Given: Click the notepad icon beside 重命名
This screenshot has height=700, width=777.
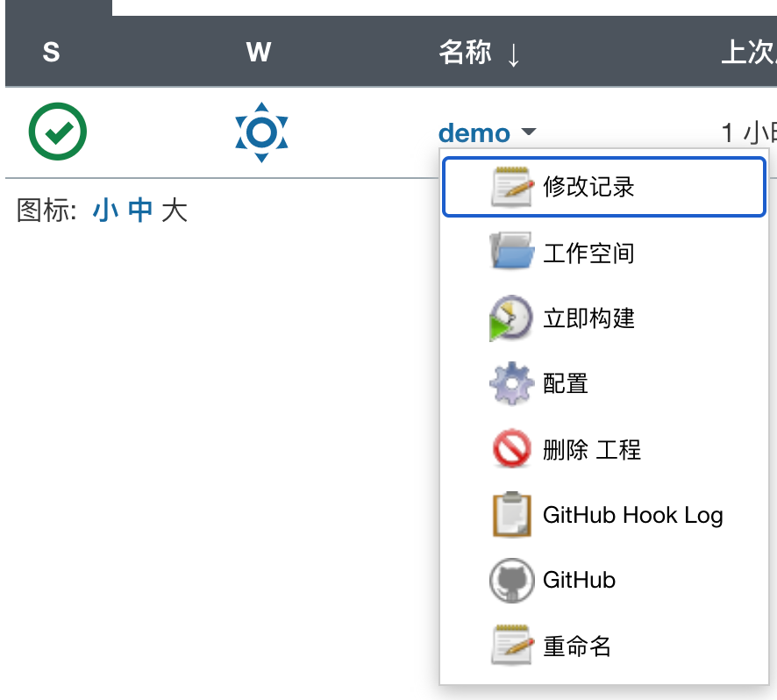Looking at the screenshot, I should 511,646.
